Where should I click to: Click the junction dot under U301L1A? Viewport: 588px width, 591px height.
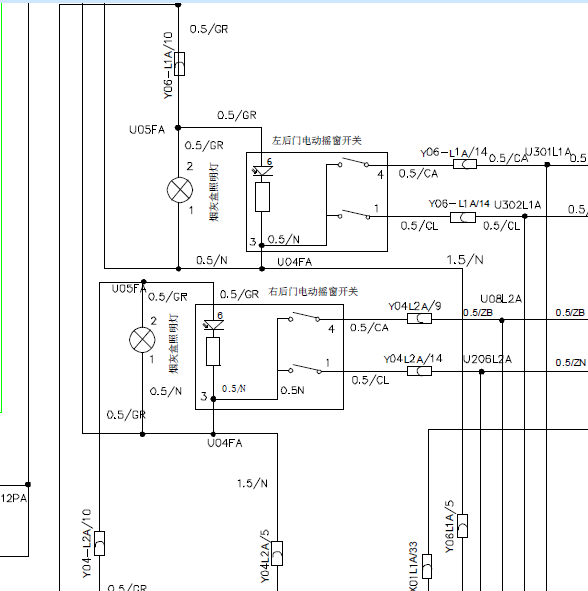pyautogui.click(x=547, y=165)
